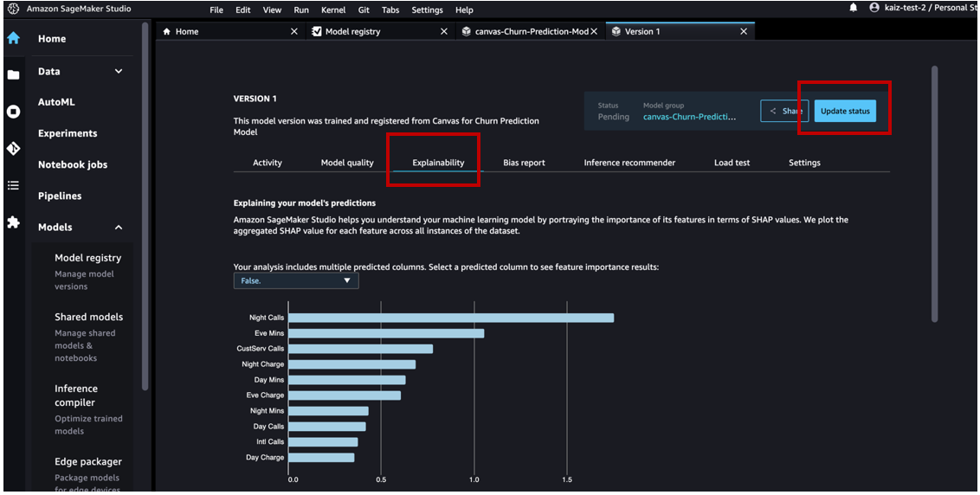980x495 pixels.
Task: Open the extensions puzzle icon
Action: [x=13, y=222]
